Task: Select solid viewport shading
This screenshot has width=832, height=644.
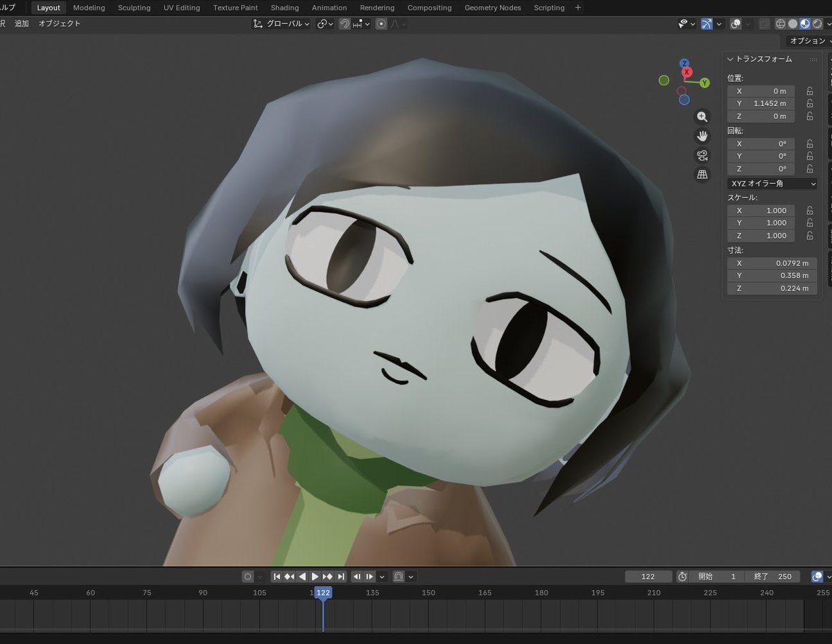Action: (793, 24)
